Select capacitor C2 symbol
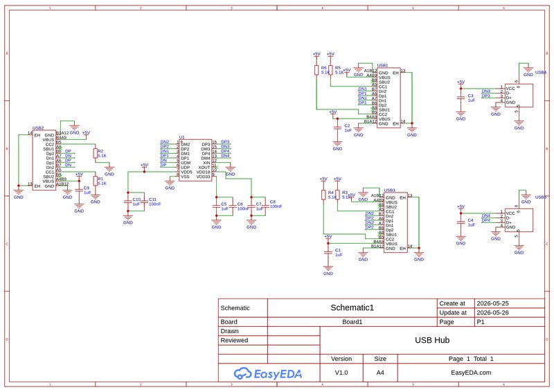The height and width of the screenshot is (392, 554). pyautogui.click(x=337, y=128)
